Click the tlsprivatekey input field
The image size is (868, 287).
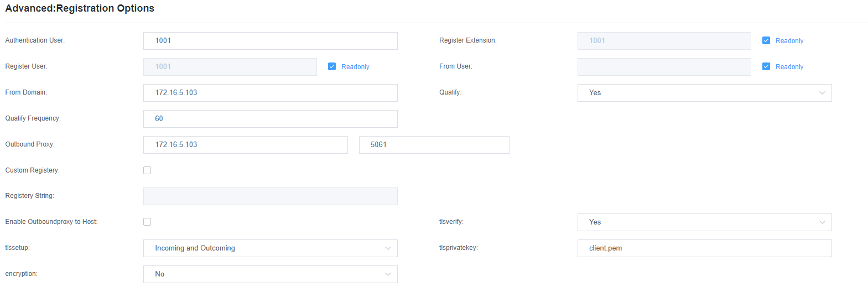tap(704, 248)
